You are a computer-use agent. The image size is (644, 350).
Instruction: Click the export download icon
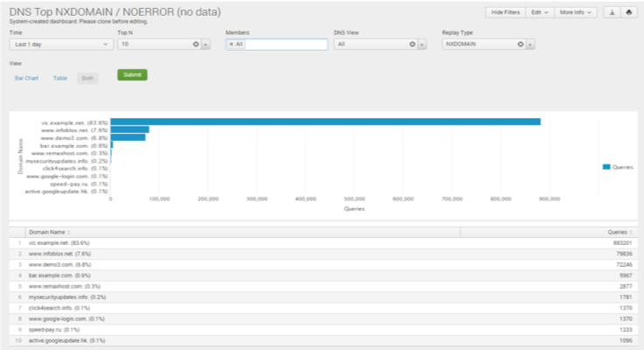[612, 13]
